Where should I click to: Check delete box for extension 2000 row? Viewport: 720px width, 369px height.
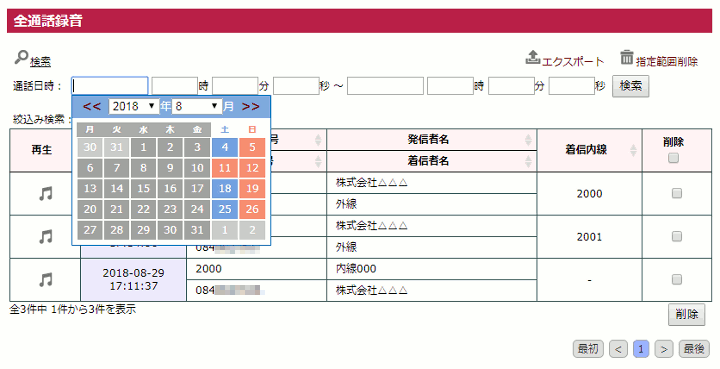(x=676, y=193)
